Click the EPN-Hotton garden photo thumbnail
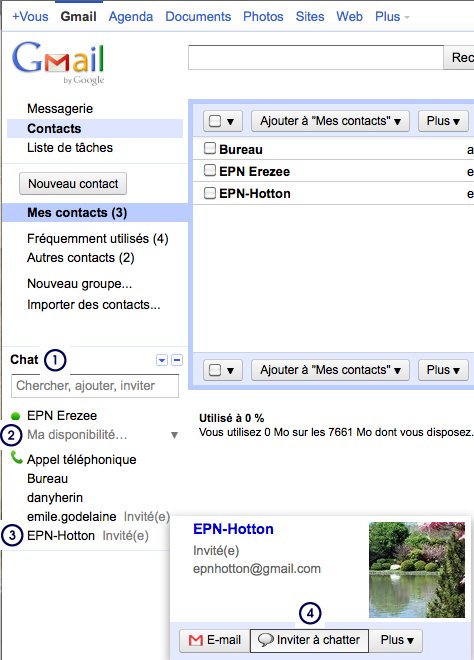The width and height of the screenshot is (474, 660). pos(417,570)
